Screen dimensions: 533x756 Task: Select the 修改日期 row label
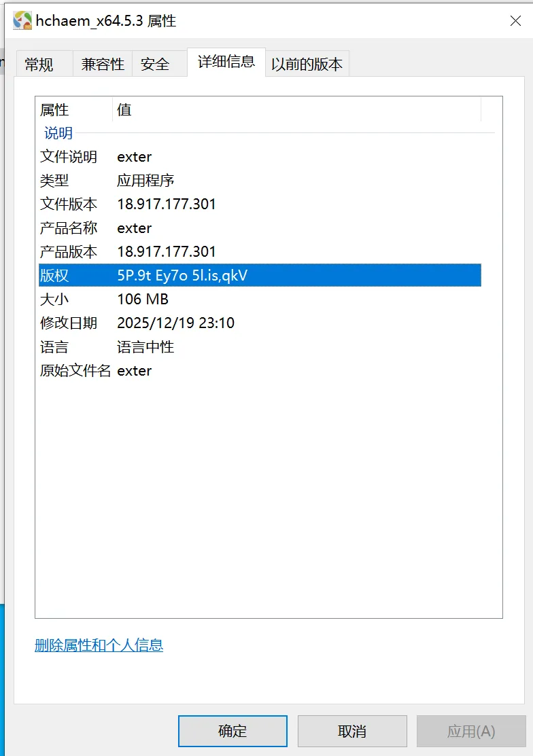click(x=69, y=323)
